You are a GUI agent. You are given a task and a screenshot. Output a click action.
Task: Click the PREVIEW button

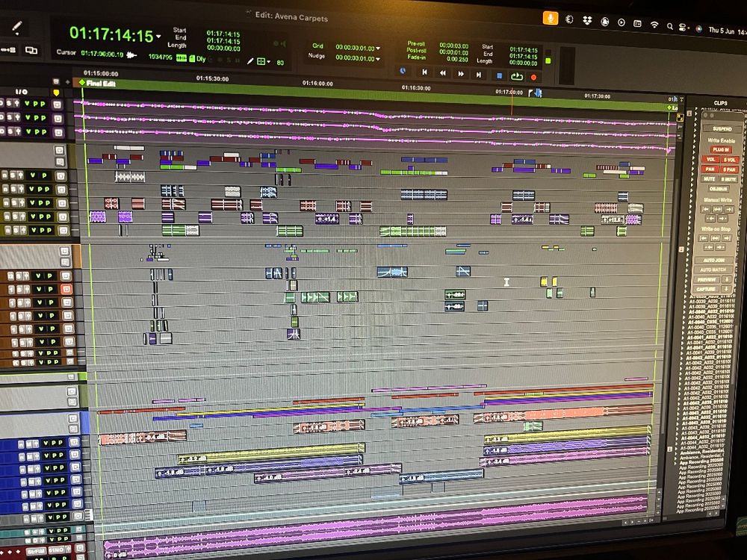pyautogui.click(x=707, y=279)
